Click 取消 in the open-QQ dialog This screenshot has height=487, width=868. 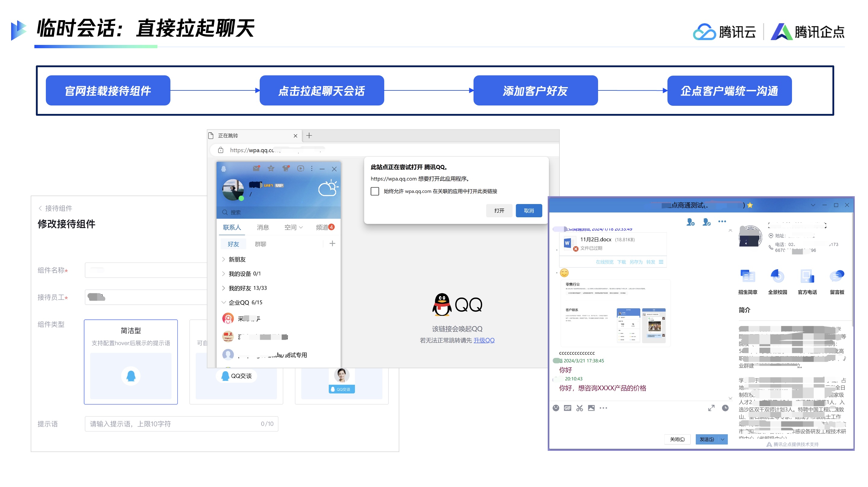[529, 210]
